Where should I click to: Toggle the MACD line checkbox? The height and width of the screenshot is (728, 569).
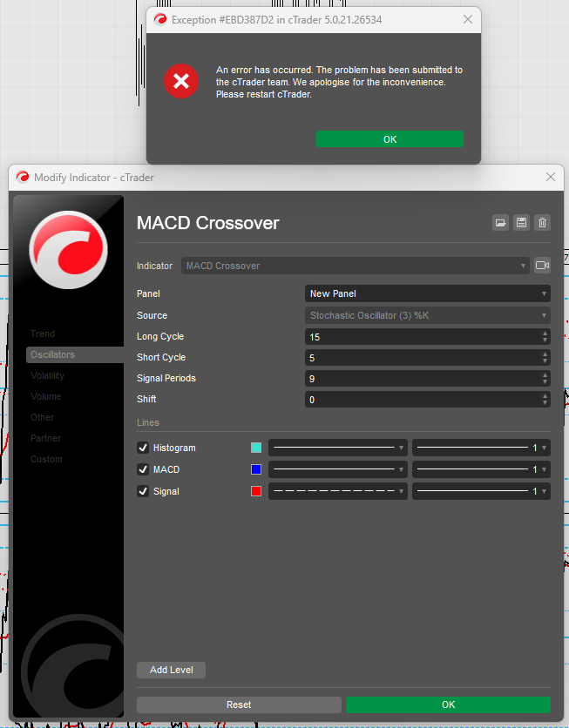[x=143, y=469]
